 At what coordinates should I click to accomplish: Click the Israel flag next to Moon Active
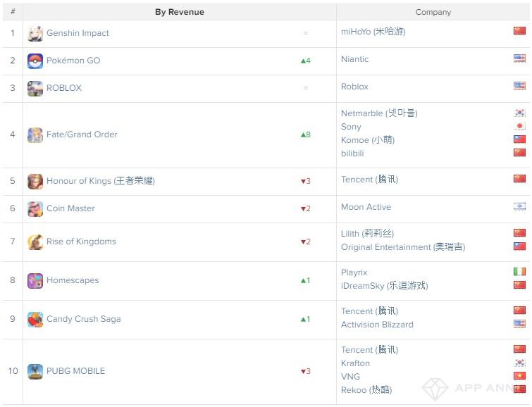[x=519, y=206]
